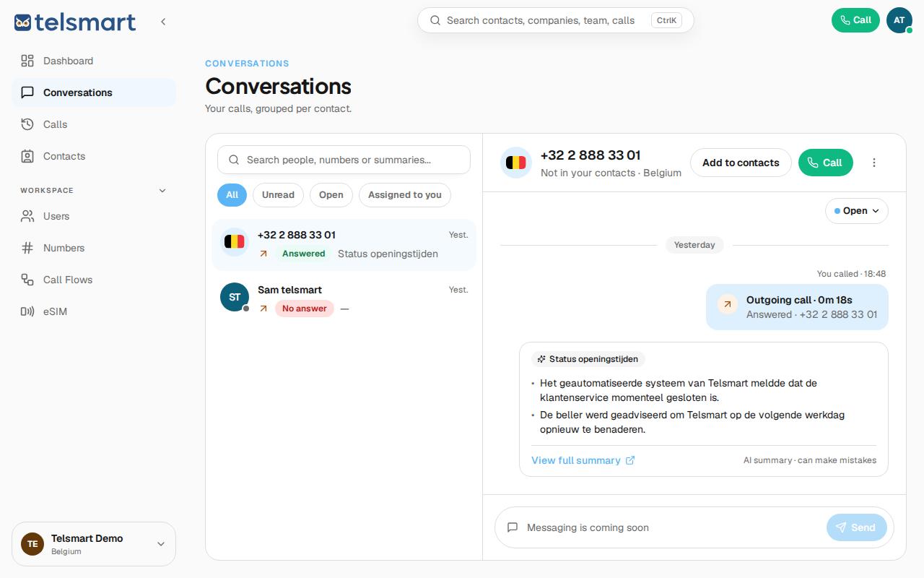Click the Belgian flag in conversation header

coord(516,163)
